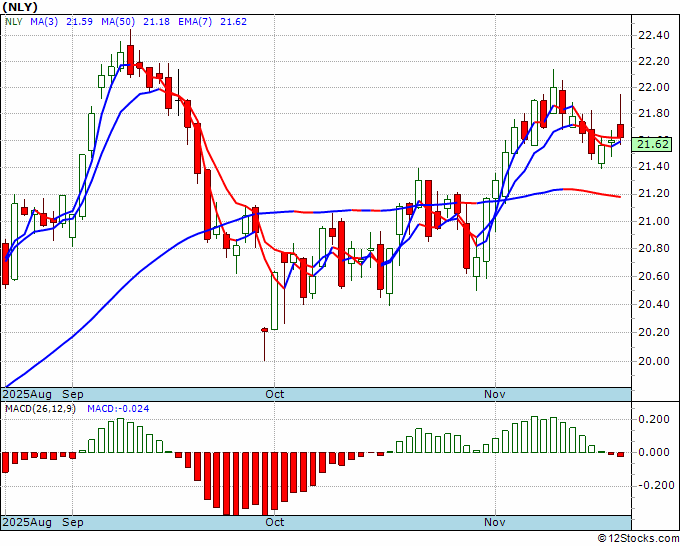Click the green current price tag 21.62
Screen dimensions: 680x546
652,144
